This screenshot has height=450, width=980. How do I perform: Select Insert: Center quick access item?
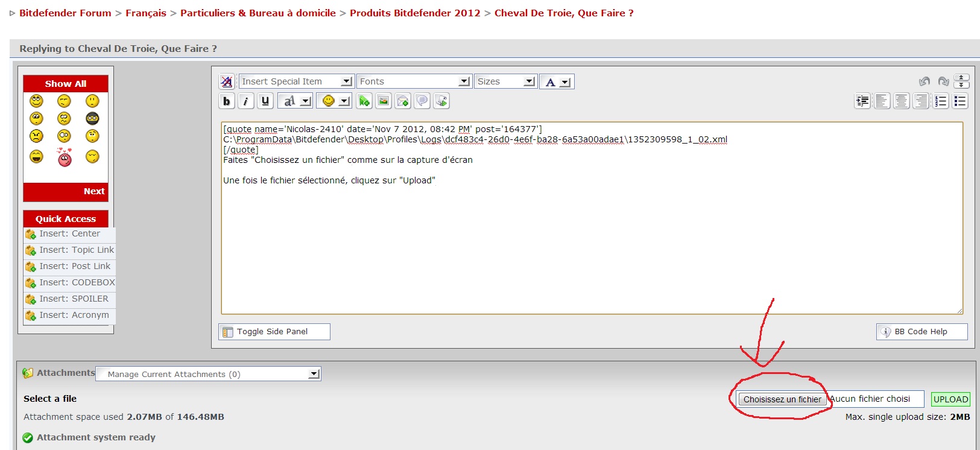(x=69, y=233)
